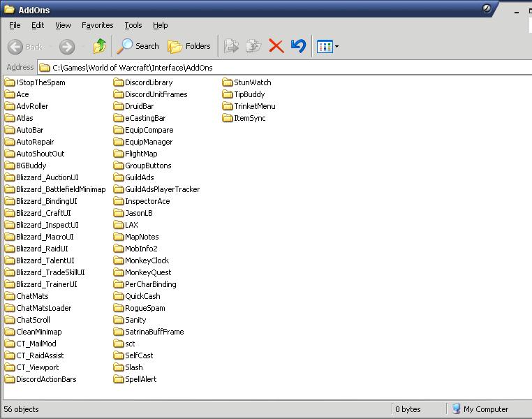Viewport: 532px width, 419px height.
Task: Click the Move To toolbar icon
Action: tap(231, 46)
